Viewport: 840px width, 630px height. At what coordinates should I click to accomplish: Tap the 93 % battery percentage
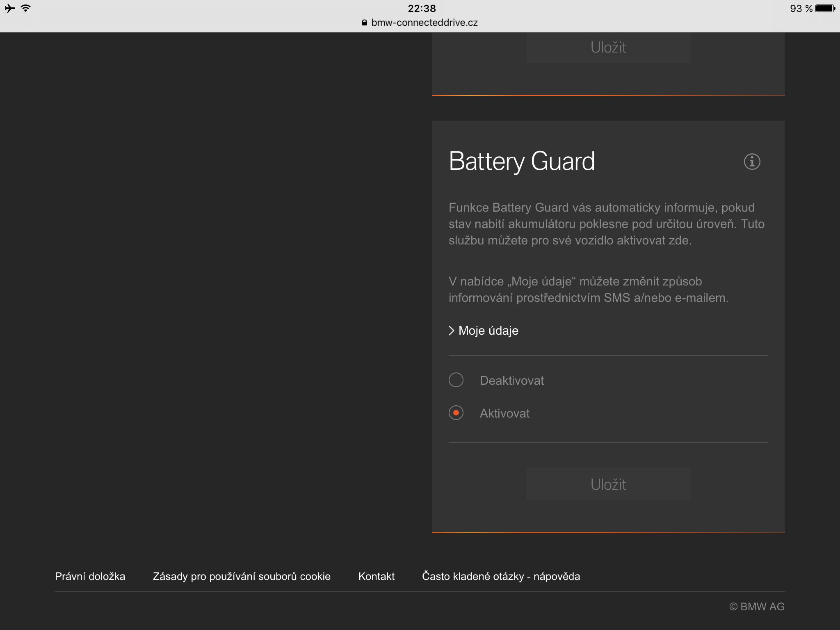(801, 8)
